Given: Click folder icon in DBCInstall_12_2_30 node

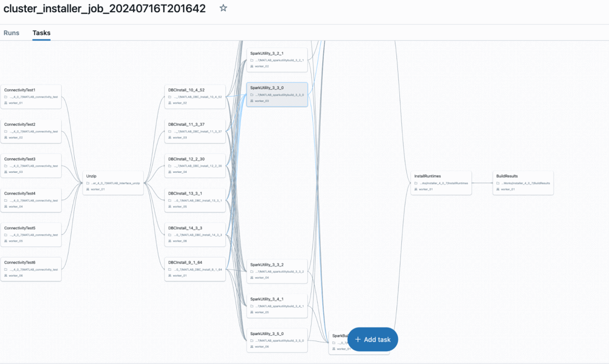Looking at the screenshot, I should [170, 165].
